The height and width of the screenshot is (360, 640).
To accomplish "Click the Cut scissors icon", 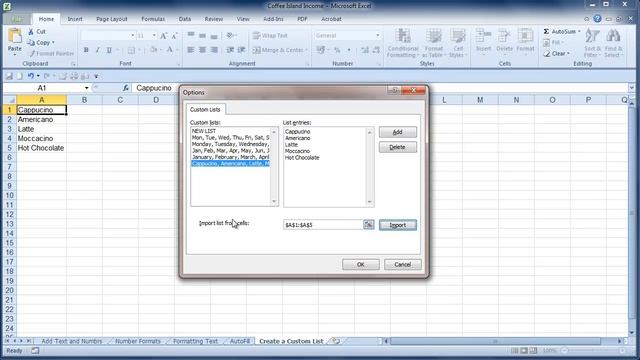I will [x=31, y=31].
